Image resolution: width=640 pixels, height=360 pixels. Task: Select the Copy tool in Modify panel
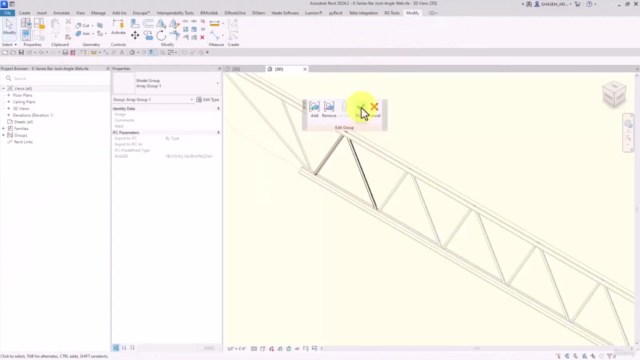pos(148,36)
